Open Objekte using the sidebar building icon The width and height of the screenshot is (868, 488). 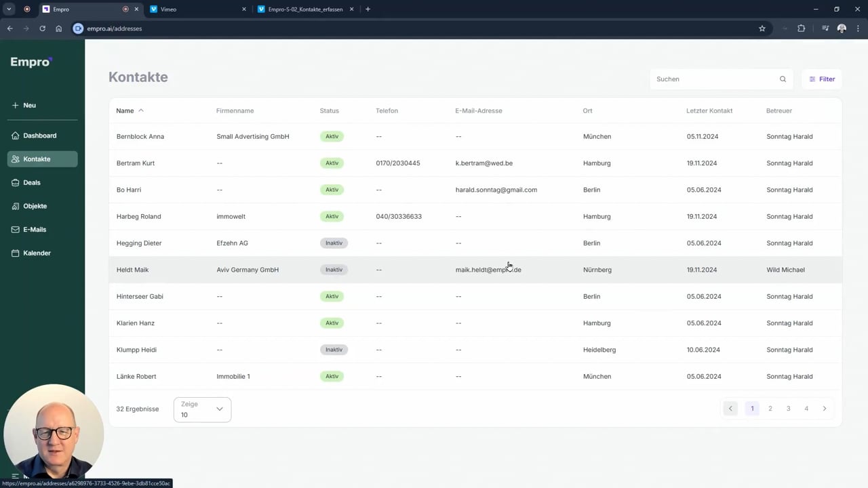[x=16, y=206]
